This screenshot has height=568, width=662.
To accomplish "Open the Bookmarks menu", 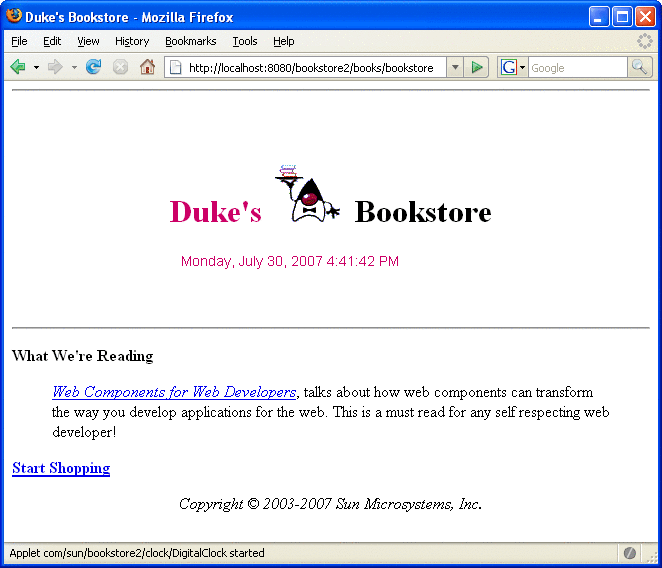I will [x=190, y=41].
